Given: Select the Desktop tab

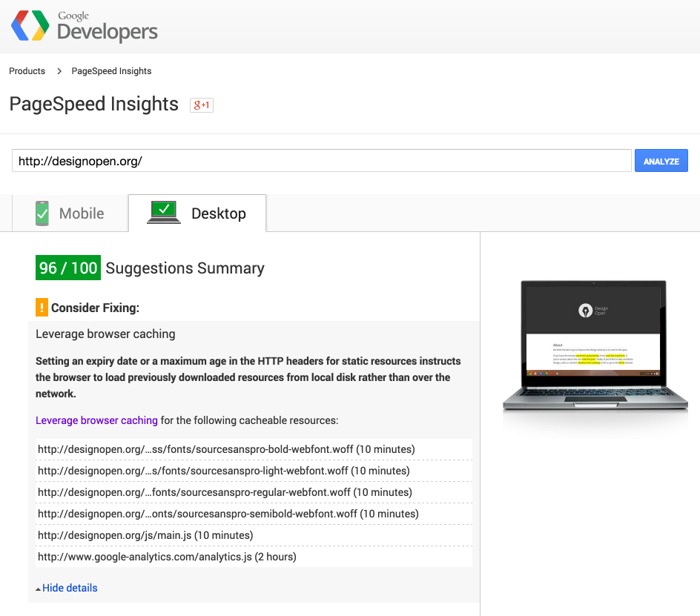Looking at the screenshot, I should click(x=197, y=213).
